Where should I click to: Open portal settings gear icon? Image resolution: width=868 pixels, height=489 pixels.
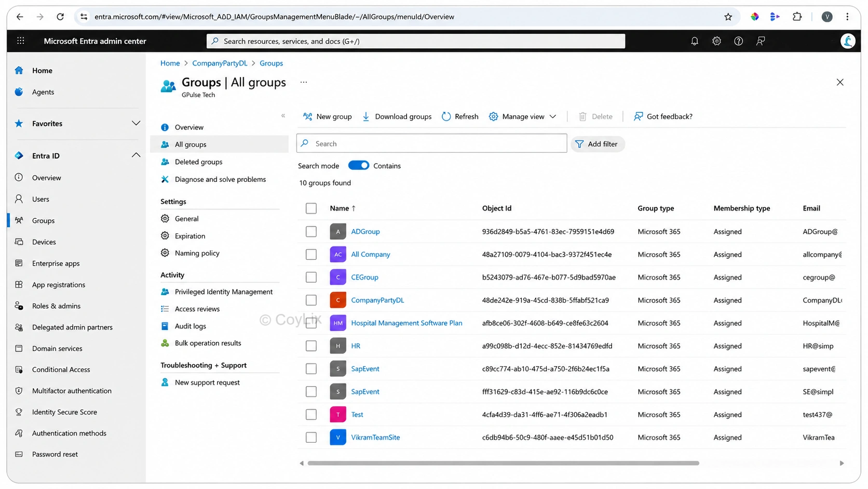pyautogui.click(x=716, y=41)
